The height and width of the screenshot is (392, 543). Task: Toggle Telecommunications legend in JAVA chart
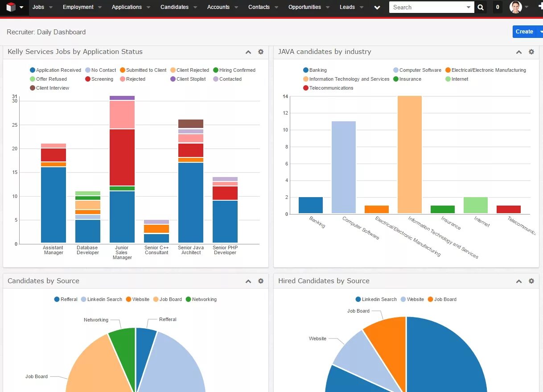(328, 88)
